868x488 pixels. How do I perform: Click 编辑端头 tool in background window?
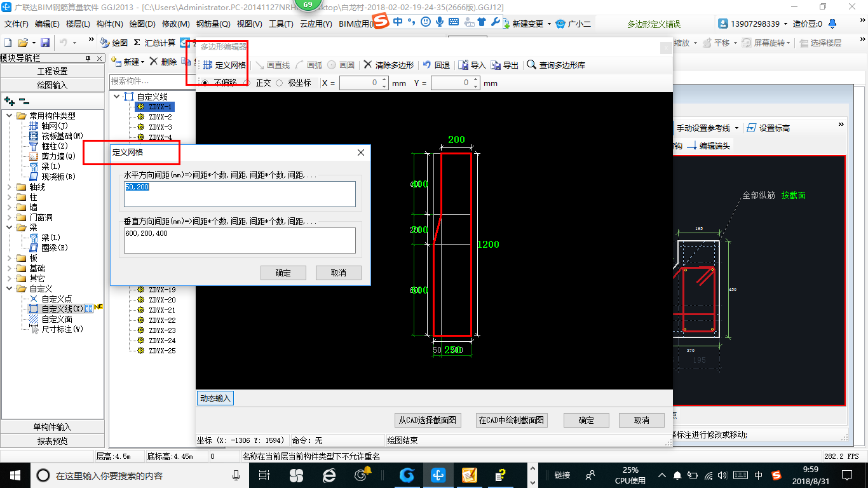click(708, 146)
